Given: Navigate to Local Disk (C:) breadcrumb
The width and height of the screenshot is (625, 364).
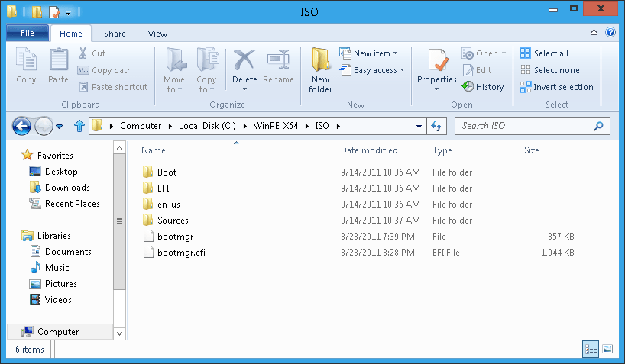Looking at the screenshot, I should tap(207, 126).
